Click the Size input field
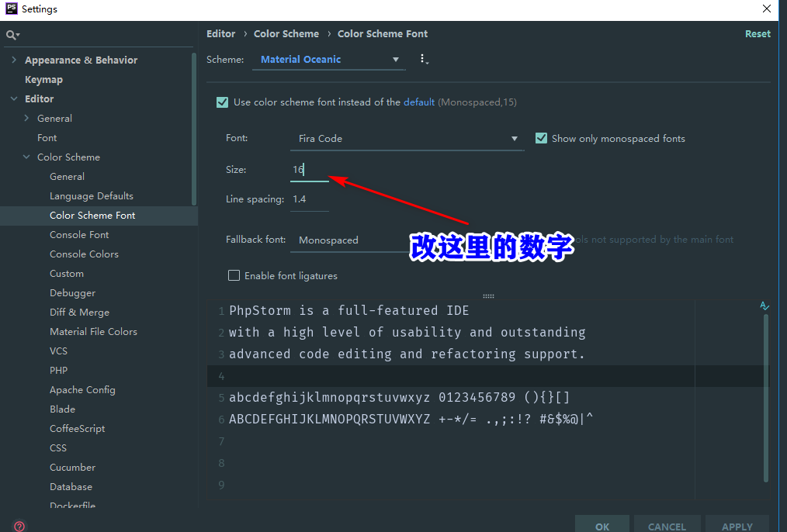Viewport: 787px width, 532px height. click(309, 170)
